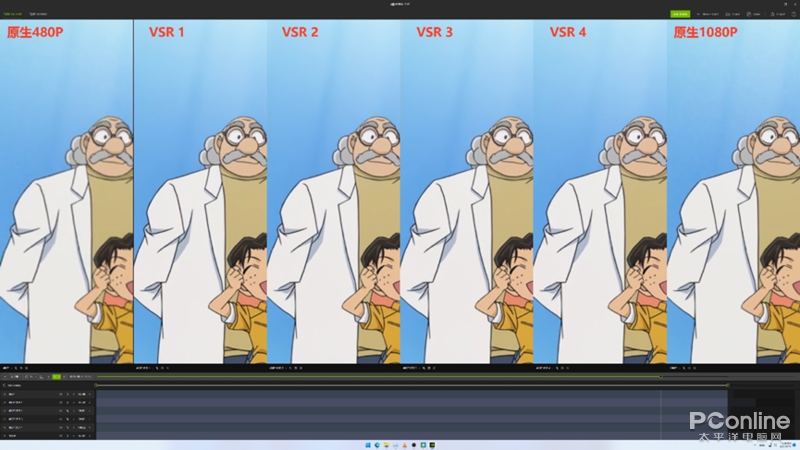The height and width of the screenshot is (450, 800).
Task: Toggle the eye icon in the third media row
Action: 61,411
